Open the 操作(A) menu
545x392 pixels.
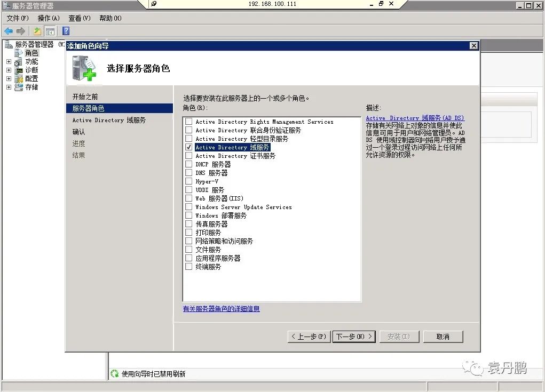49,18
